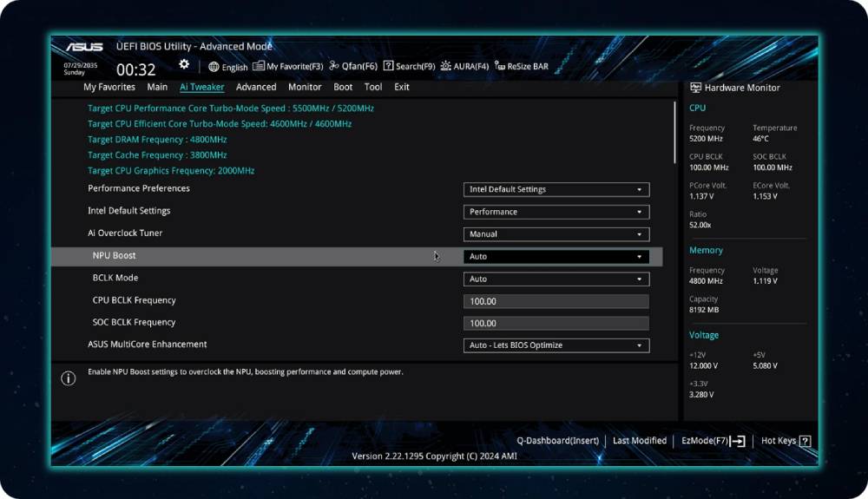
Task: Click the memory capacity 8192 MB value
Action: coord(704,310)
